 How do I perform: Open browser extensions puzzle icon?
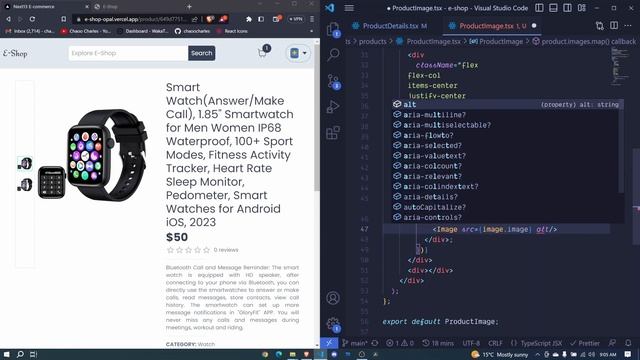(249, 19)
